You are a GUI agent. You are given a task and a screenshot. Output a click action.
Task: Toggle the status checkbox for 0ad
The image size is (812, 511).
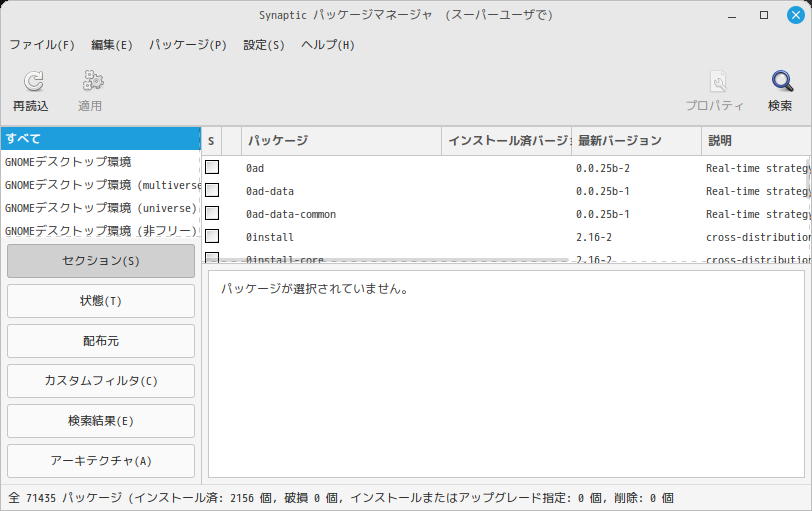tap(212, 167)
